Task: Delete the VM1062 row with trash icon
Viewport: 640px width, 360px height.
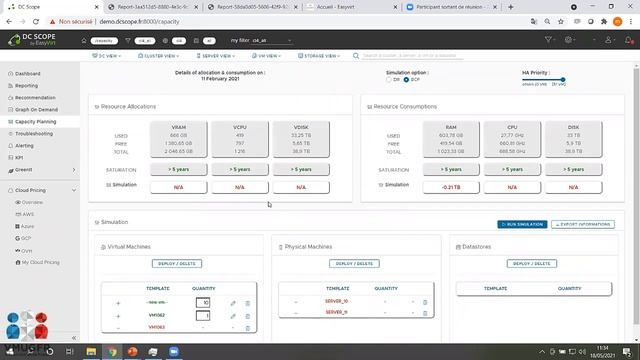Action: [x=247, y=316]
